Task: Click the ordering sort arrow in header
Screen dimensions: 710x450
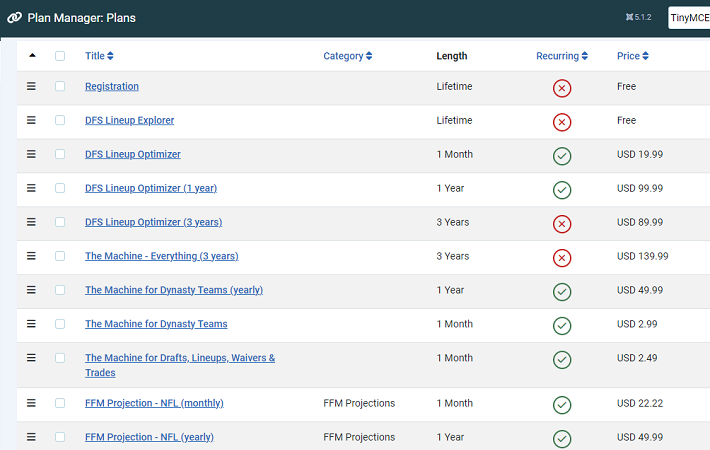Action: click(32, 55)
